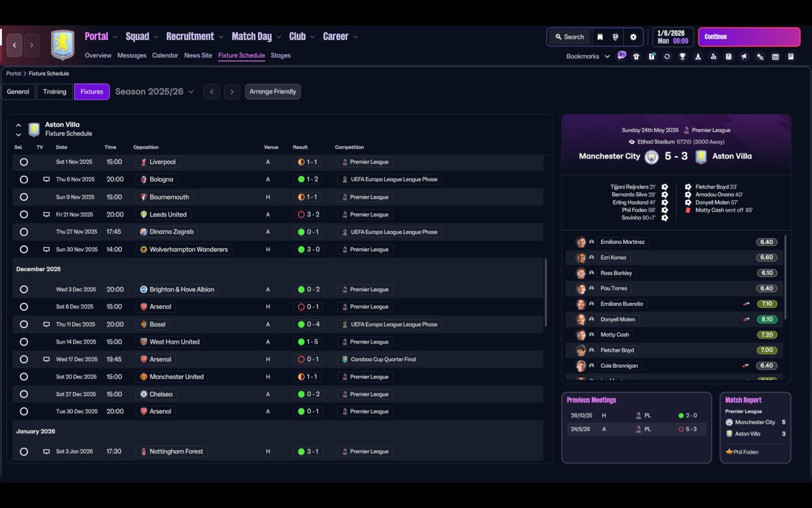Select the Leeds United fixture radio button
Viewport: 812px width, 508px height.
[23, 215]
